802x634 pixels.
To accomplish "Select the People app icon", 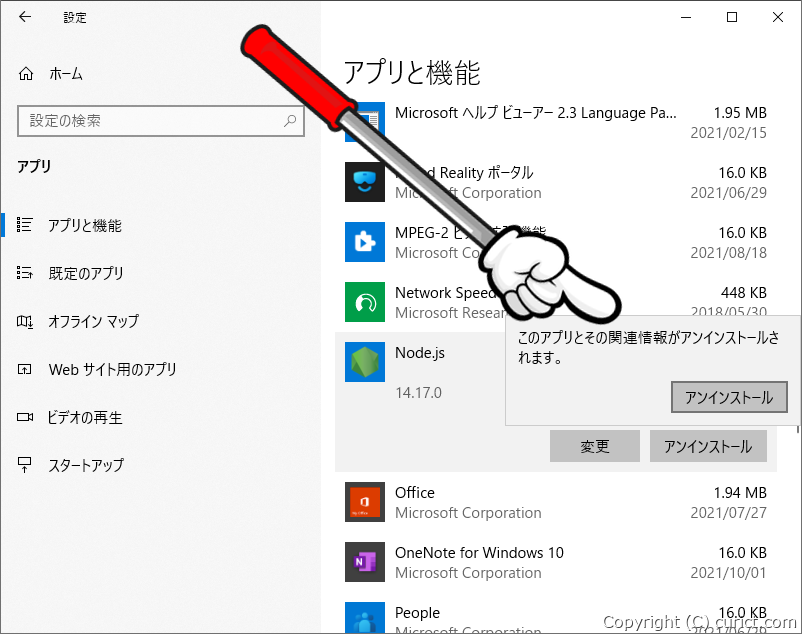I will click(x=365, y=618).
